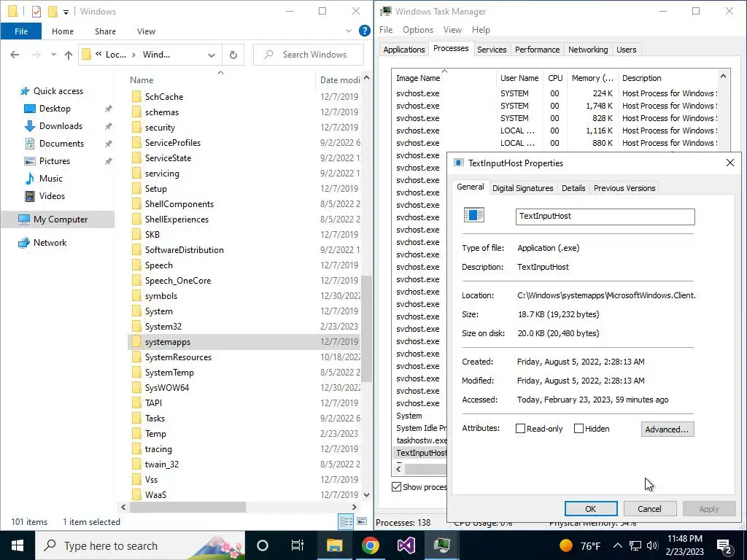The image size is (747, 560).
Task: Open File Explorer from taskbar
Action: 334,545
